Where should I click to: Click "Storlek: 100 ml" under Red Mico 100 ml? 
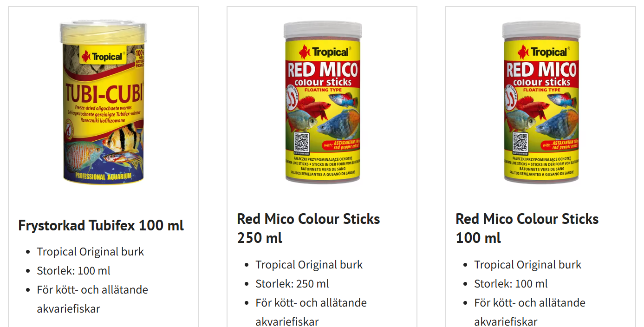[511, 284]
